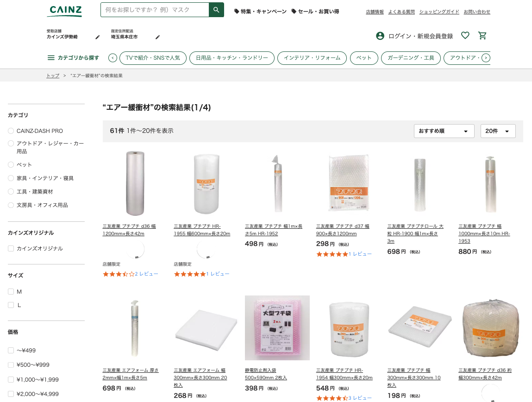Viewport: 532px width, 402px height.
Task: Tick the size M checkbox
Action: pyautogui.click(x=11, y=292)
